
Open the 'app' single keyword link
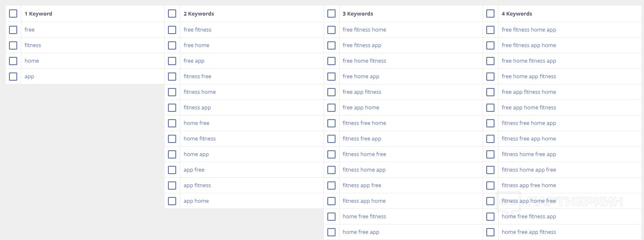coord(29,77)
